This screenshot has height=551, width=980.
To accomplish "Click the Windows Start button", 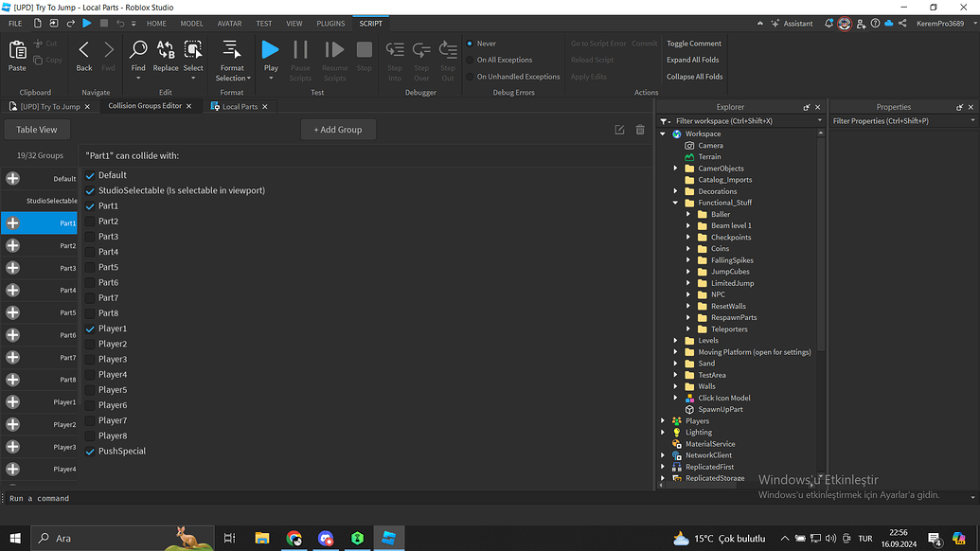I will pyautogui.click(x=15, y=538).
